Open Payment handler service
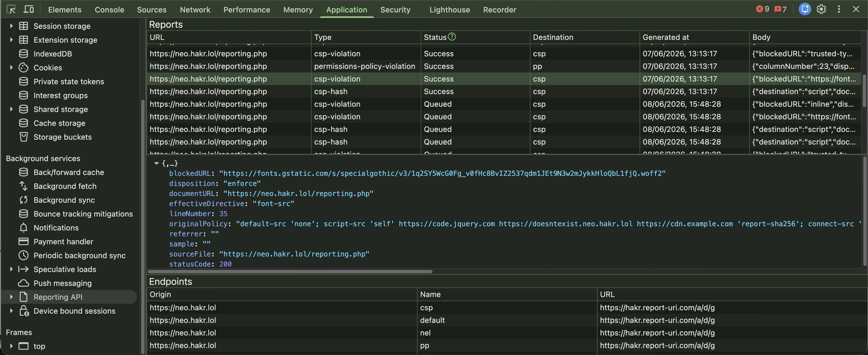 (x=63, y=242)
